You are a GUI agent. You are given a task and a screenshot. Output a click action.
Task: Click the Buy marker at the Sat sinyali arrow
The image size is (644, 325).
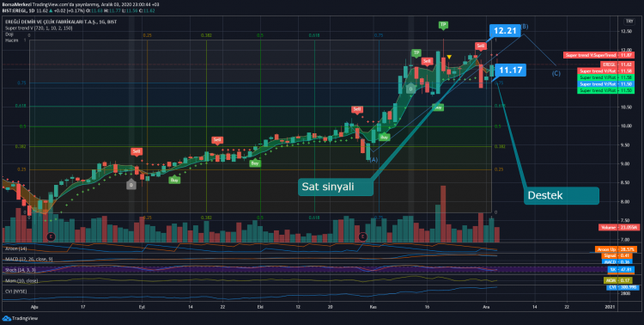[438, 107]
